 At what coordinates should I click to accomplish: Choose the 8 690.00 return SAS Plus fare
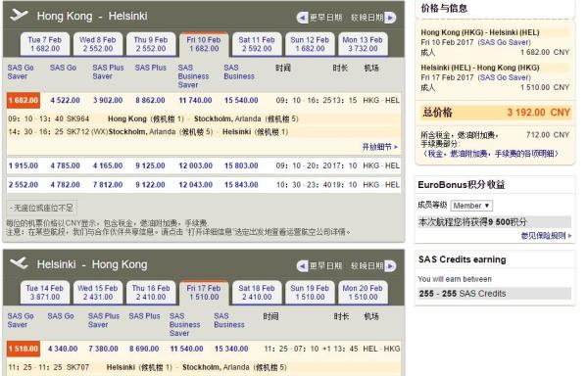[144, 349]
